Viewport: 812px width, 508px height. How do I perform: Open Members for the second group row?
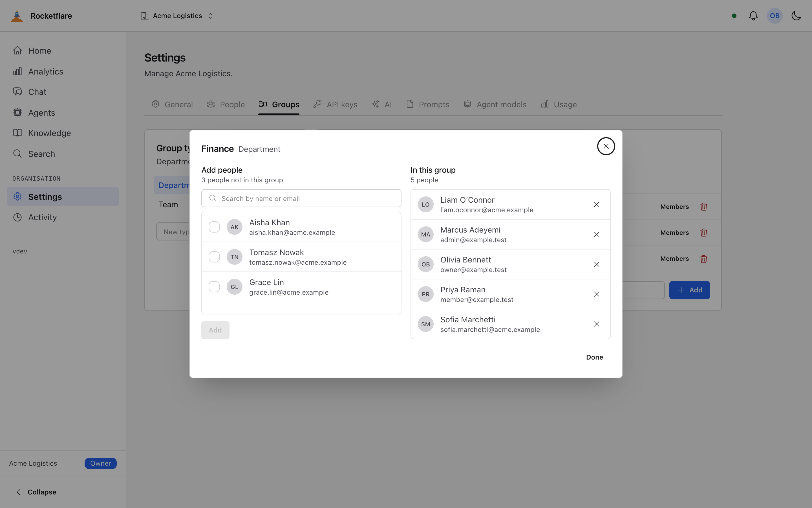pyautogui.click(x=674, y=233)
